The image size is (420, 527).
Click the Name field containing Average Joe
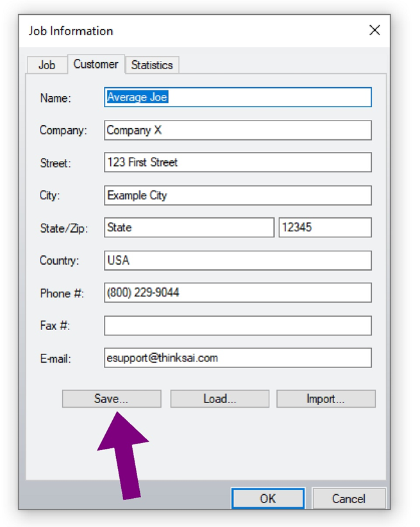(238, 97)
